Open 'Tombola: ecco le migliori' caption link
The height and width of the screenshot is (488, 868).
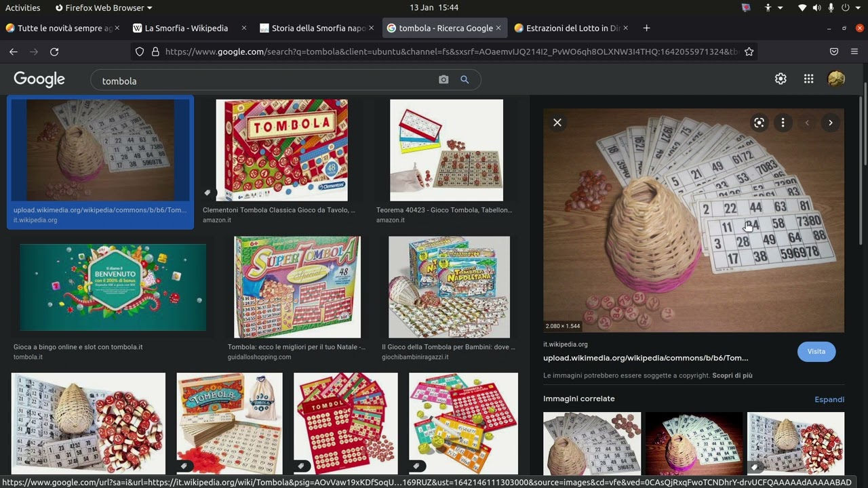pos(296,347)
